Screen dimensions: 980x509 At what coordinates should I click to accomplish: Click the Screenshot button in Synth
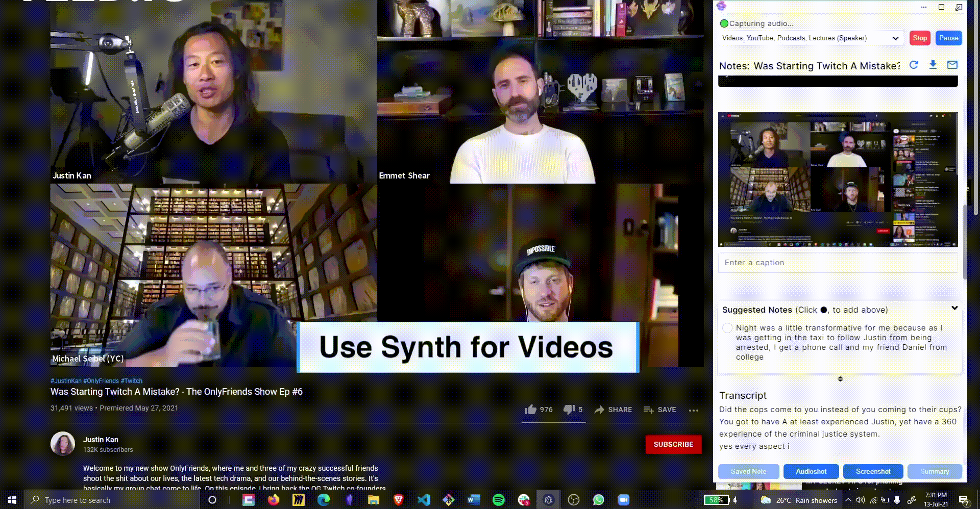[x=873, y=471]
